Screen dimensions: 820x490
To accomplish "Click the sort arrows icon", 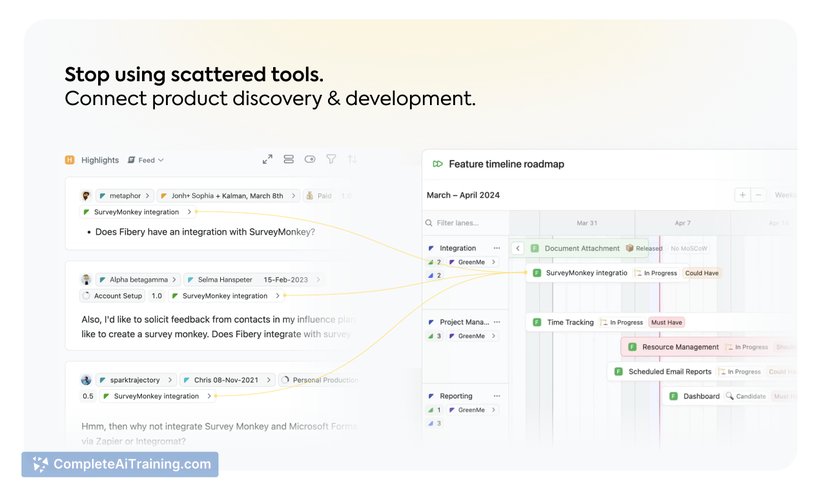I will 352,159.
